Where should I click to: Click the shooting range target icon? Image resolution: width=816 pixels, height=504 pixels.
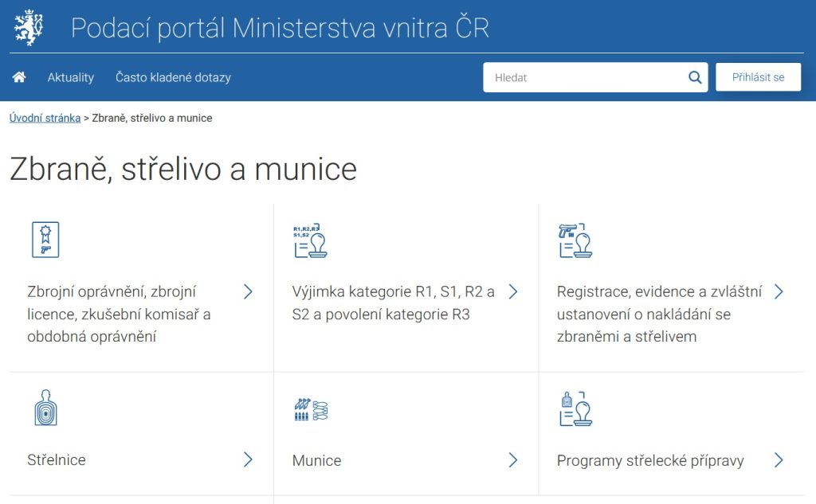click(x=45, y=409)
